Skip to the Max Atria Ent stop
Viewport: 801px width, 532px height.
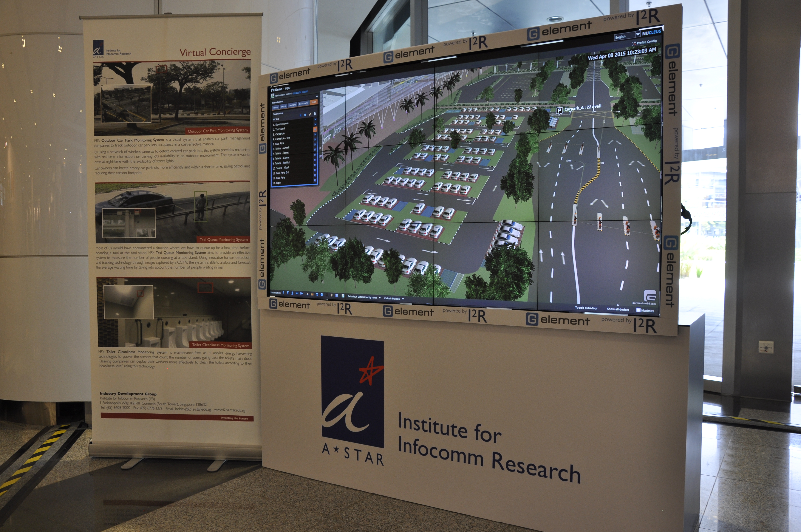[315, 175]
